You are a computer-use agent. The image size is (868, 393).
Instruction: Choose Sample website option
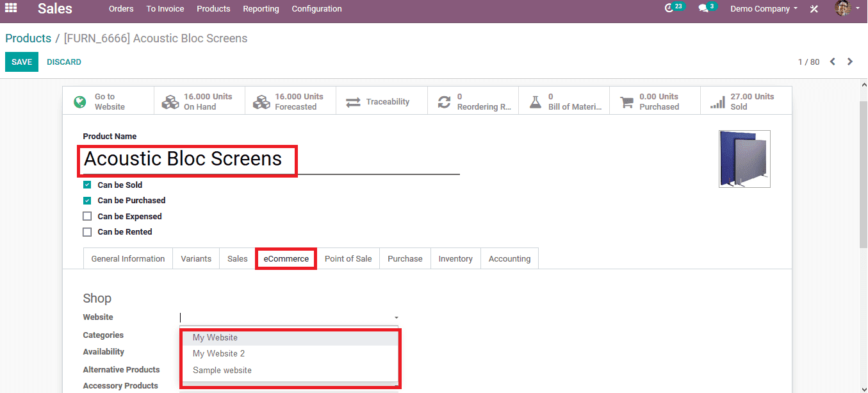(x=290, y=370)
